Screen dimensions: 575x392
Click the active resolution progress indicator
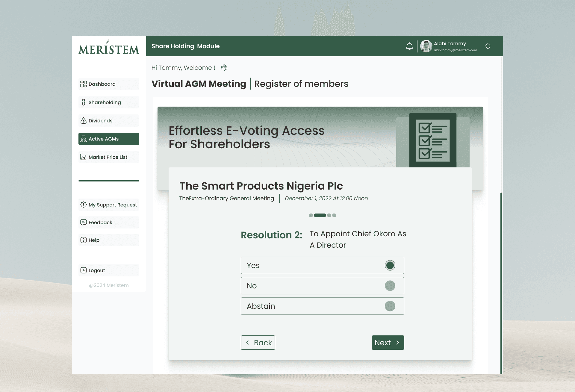[x=320, y=215]
